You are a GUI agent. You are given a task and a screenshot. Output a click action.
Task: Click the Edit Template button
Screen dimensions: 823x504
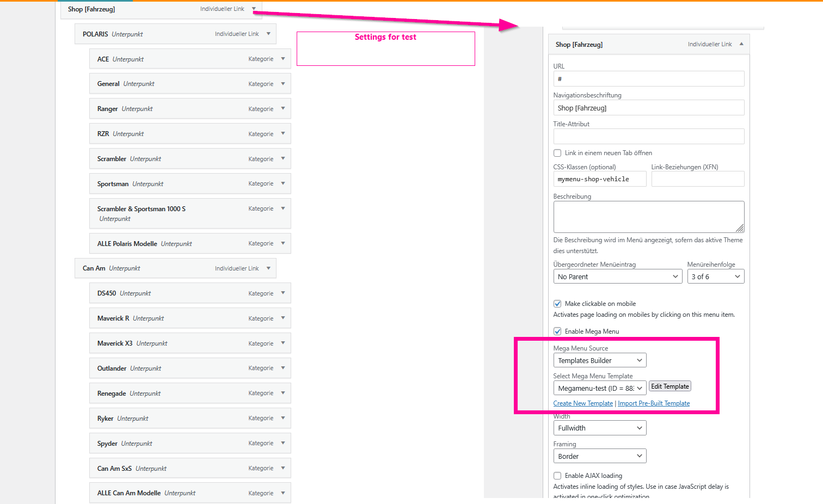coord(670,386)
